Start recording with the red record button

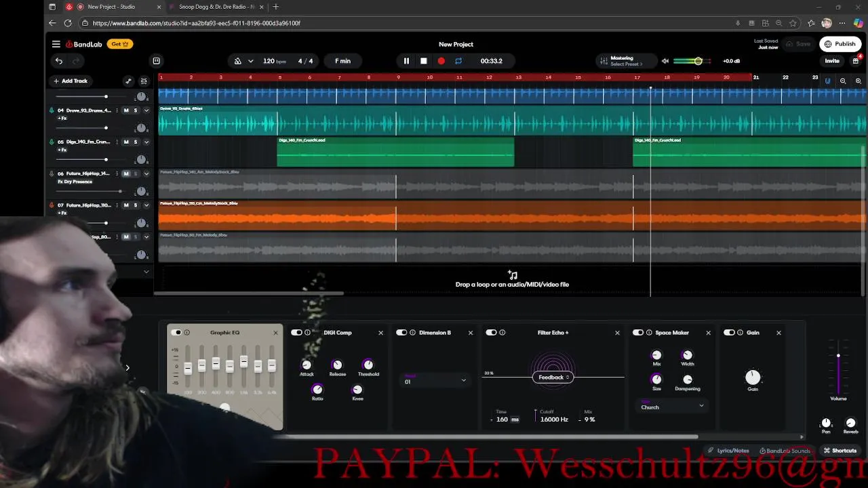[x=441, y=61]
